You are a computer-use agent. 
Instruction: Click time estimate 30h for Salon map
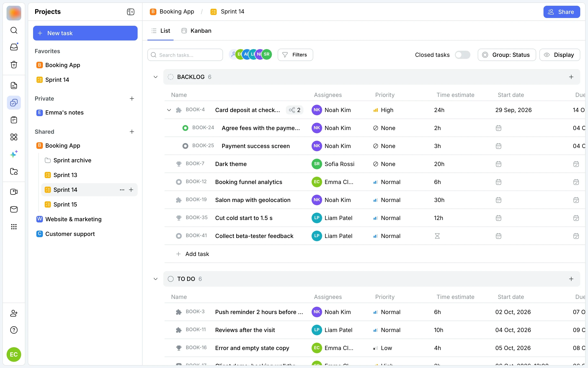pyautogui.click(x=439, y=200)
